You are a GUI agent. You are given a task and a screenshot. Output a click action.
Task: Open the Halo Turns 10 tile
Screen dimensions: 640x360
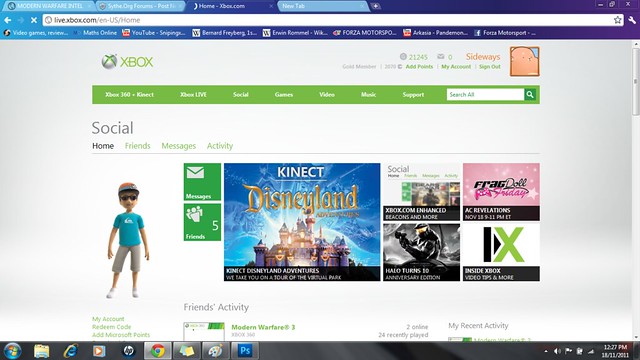click(x=421, y=252)
